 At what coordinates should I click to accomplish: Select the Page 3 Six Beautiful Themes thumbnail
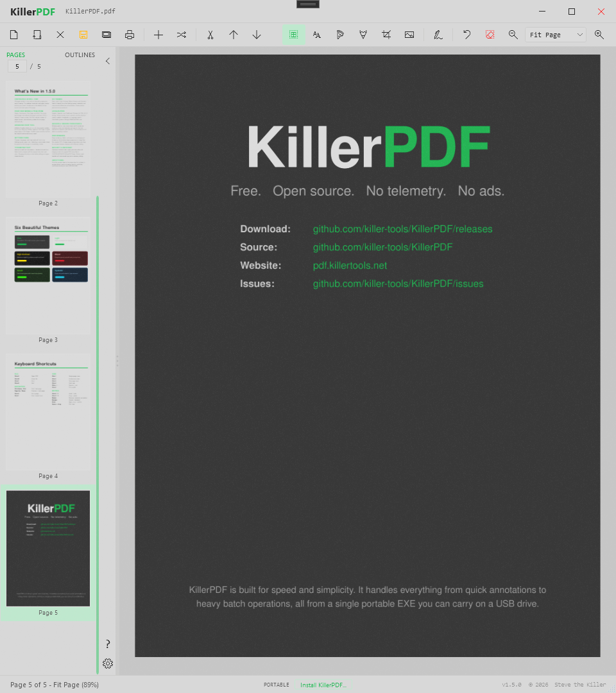click(x=48, y=275)
